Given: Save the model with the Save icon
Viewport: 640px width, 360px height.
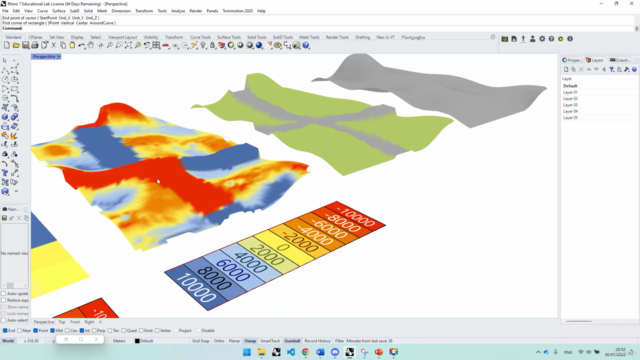Looking at the screenshot, I should tap(25, 45).
